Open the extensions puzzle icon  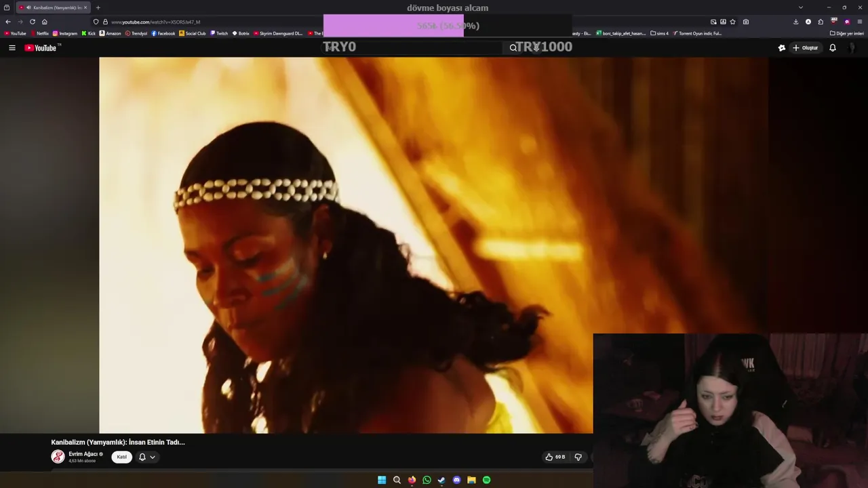[x=821, y=22]
